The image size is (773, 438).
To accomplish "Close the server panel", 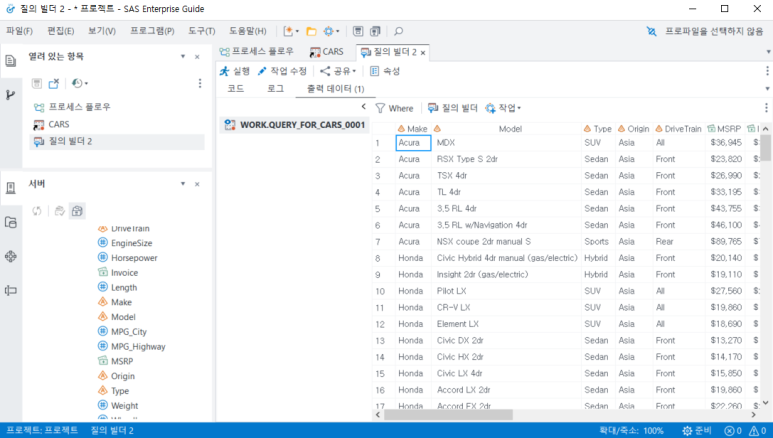I will 197,184.
